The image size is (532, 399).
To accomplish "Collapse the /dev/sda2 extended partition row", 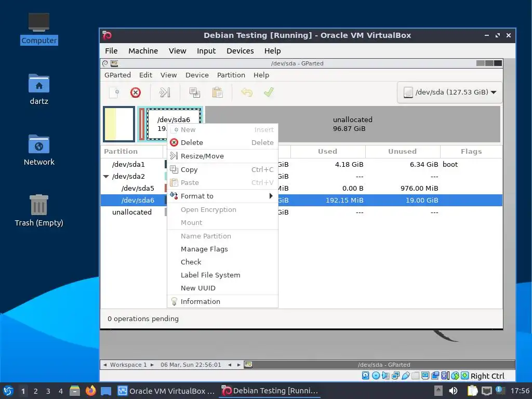I will [x=106, y=177].
